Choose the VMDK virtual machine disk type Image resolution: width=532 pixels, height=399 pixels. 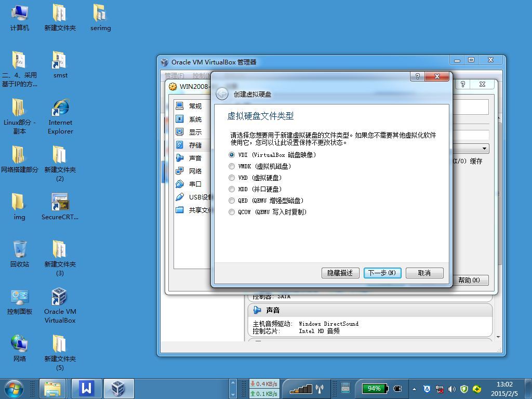point(260,166)
